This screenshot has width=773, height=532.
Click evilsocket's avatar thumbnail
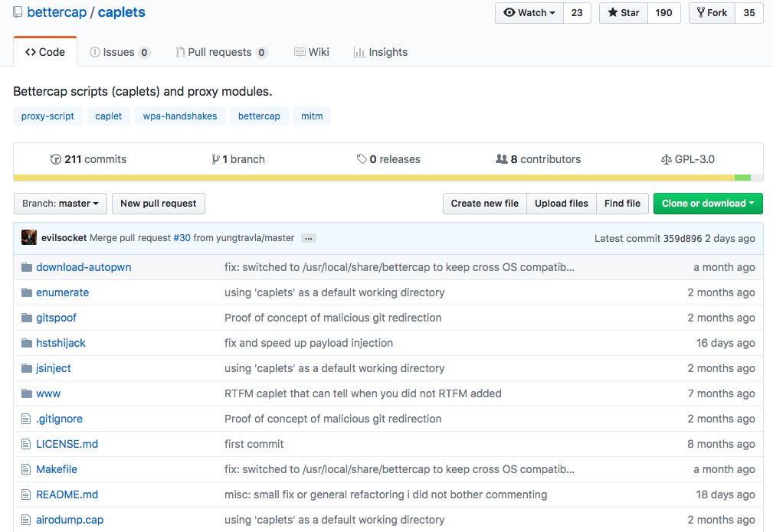pyautogui.click(x=29, y=238)
